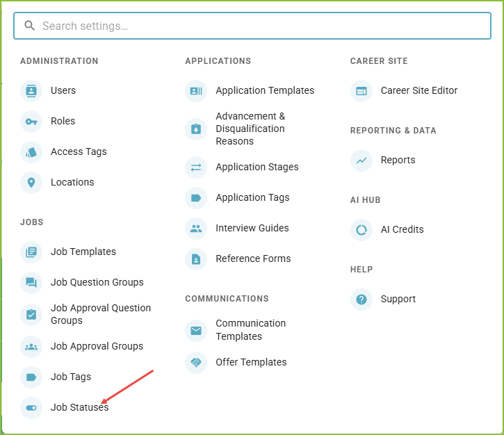Click the Reference Forms document icon

click(196, 258)
